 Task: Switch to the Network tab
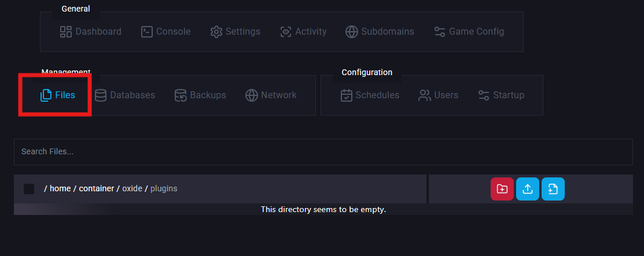coord(271,95)
